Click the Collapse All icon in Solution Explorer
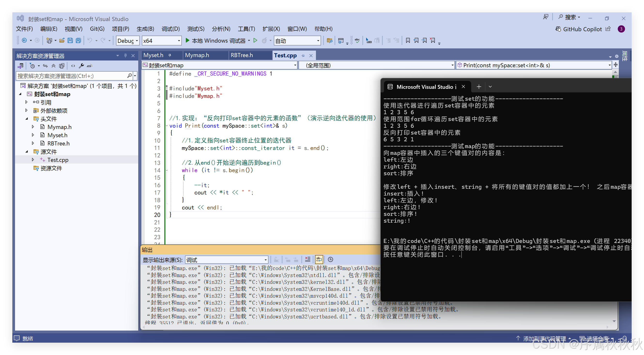The width and height of the screenshot is (644, 355). pyautogui.click(x=54, y=66)
